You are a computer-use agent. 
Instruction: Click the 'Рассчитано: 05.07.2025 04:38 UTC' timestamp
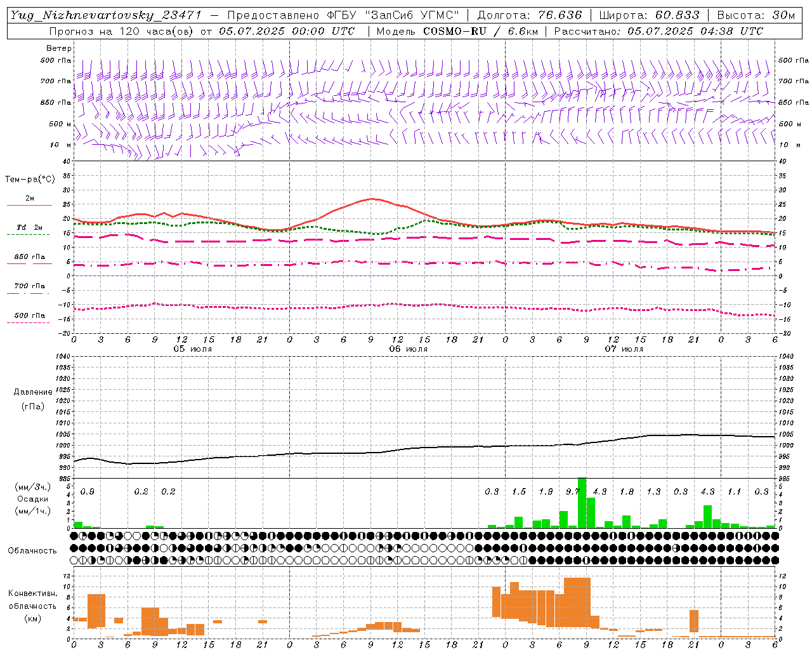point(658,31)
